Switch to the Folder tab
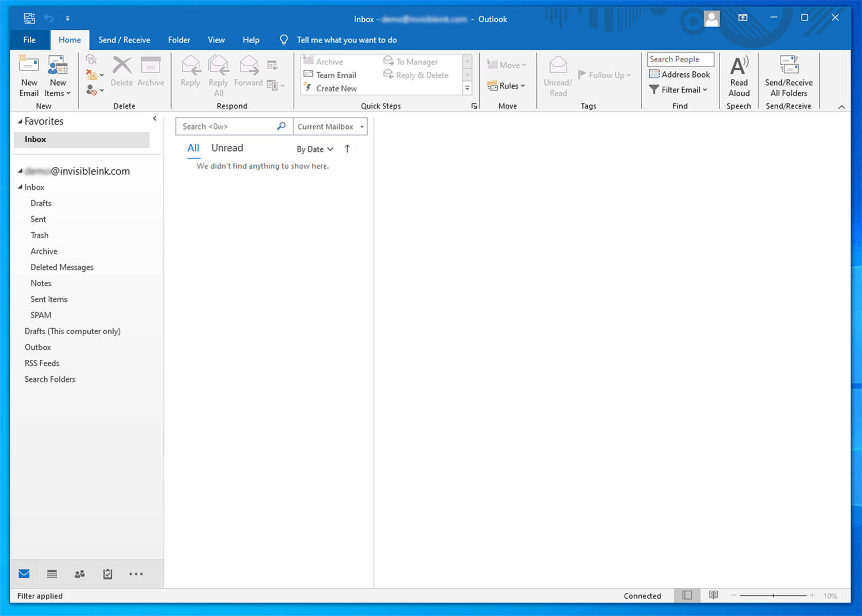 (x=179, y=40)
